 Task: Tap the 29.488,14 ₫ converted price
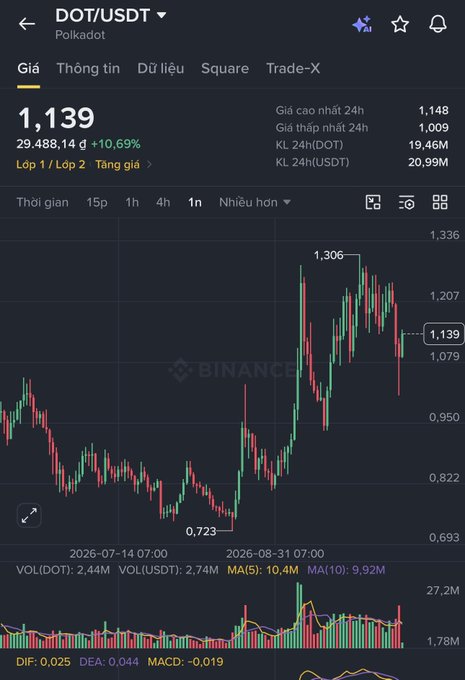51,144
